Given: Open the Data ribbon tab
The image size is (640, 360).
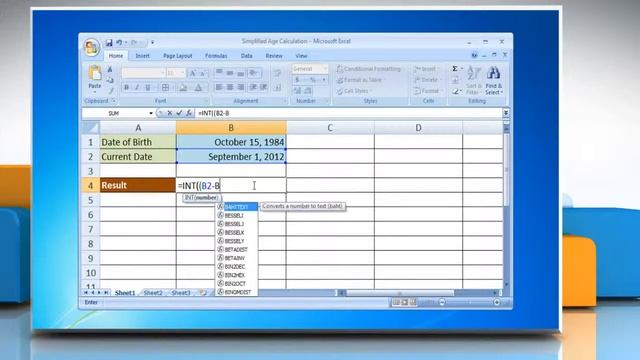Looking at the screenshot, I should pyautogui.click(x=247, y=56).
